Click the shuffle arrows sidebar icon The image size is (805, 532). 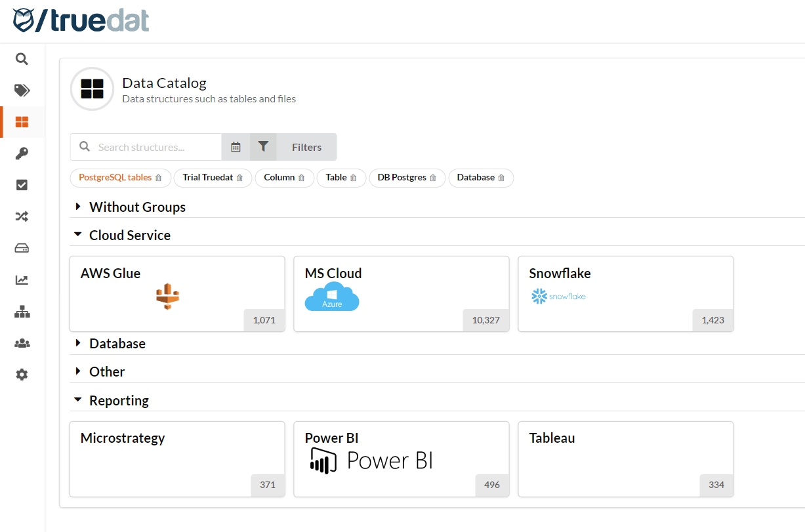pyautogui.click(x=22, y=216)
